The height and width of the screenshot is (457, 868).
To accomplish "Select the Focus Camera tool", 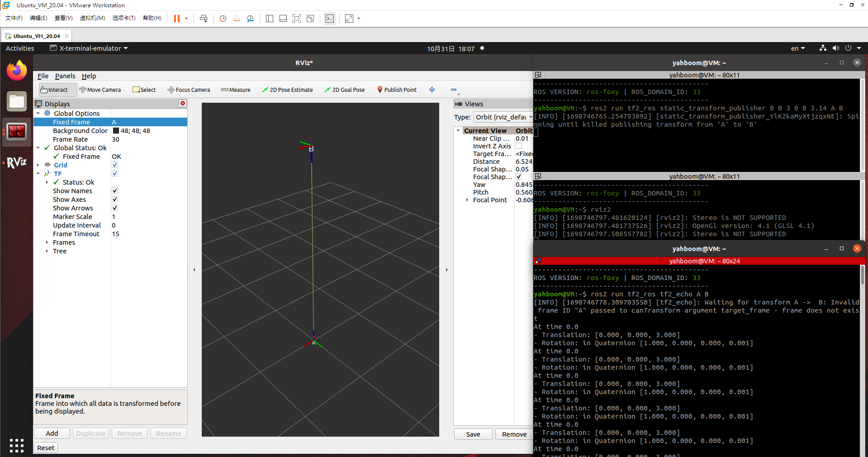I will pos(189,90).
